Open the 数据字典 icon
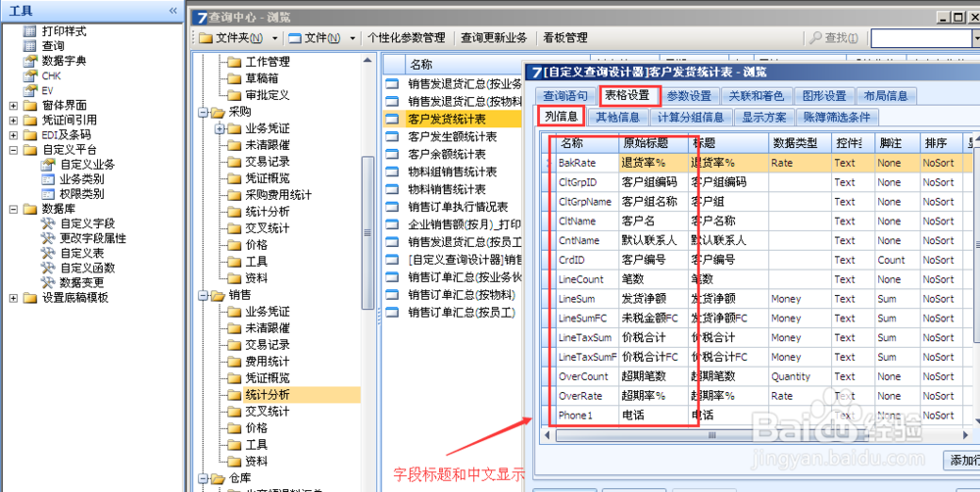Screen dimensions: 980x492 point(29,62)
